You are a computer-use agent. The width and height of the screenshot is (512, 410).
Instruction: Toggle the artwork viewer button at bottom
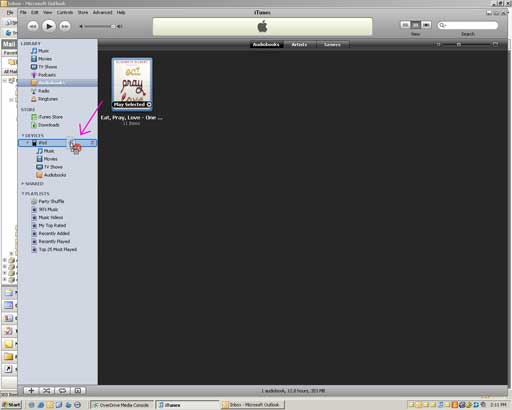click(78, 390)
